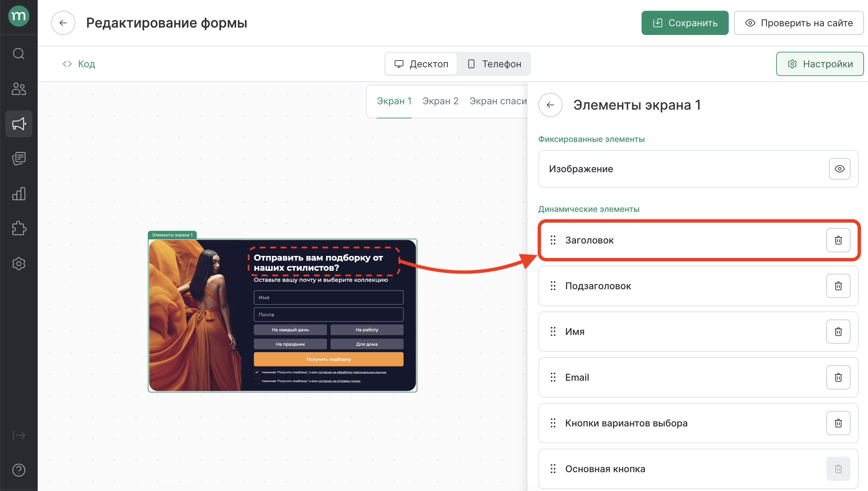Viewport: 868px width, 491px height.
Task: Delete the Email element with trash icon
Action: [x=838, y=377]
